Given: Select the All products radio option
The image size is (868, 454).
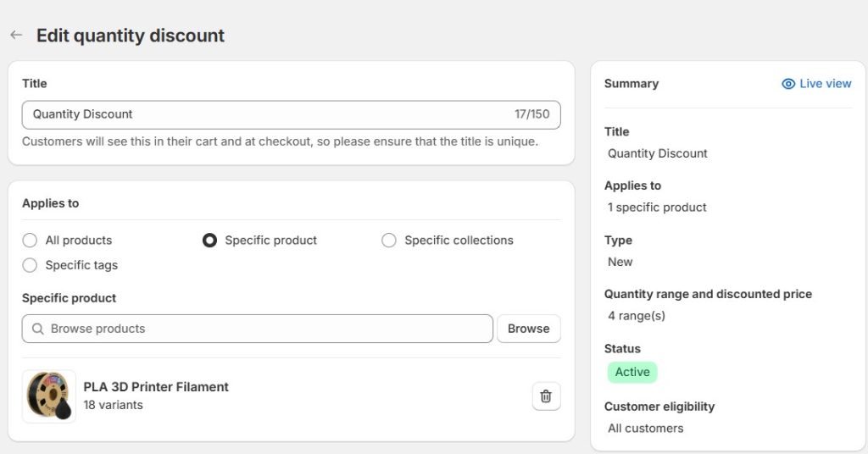Looking at the screenshot, I should (x=30, y=241).
